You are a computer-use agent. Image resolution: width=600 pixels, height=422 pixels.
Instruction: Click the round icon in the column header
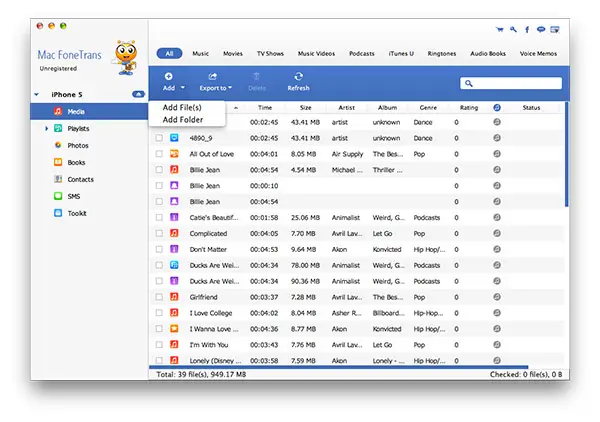[x=497, y=108]
